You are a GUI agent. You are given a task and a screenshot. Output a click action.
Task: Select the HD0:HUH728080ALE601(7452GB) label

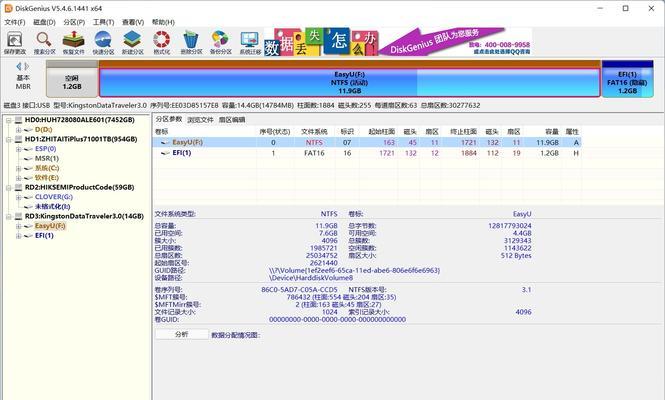80,120
